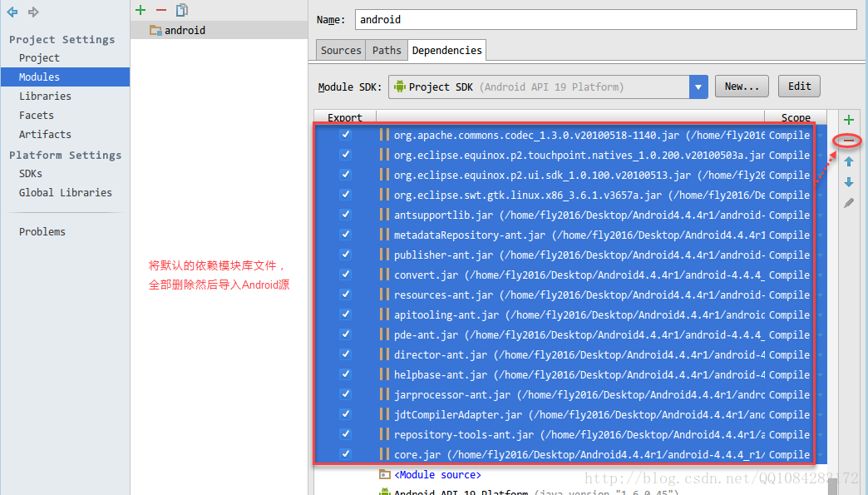868x495 pixels.
Task: Edit the dependency with the pencil icon
Action: click(849, 203)
